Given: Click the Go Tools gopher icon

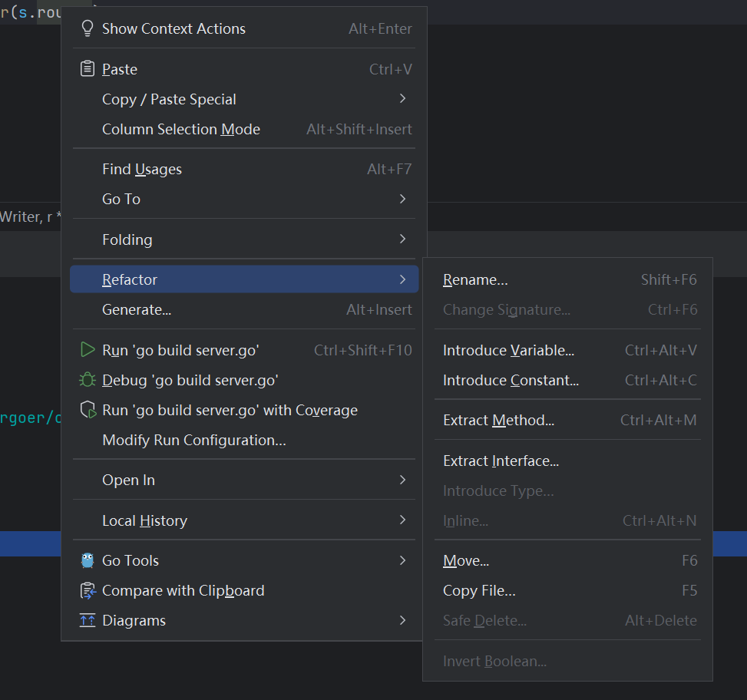Looking at the screenshot, I should pos(88,560).
